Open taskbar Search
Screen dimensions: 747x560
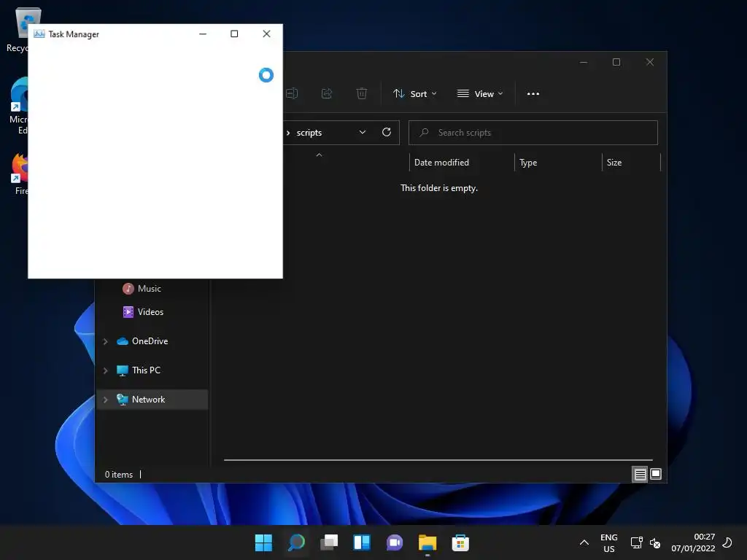[296, 542]
